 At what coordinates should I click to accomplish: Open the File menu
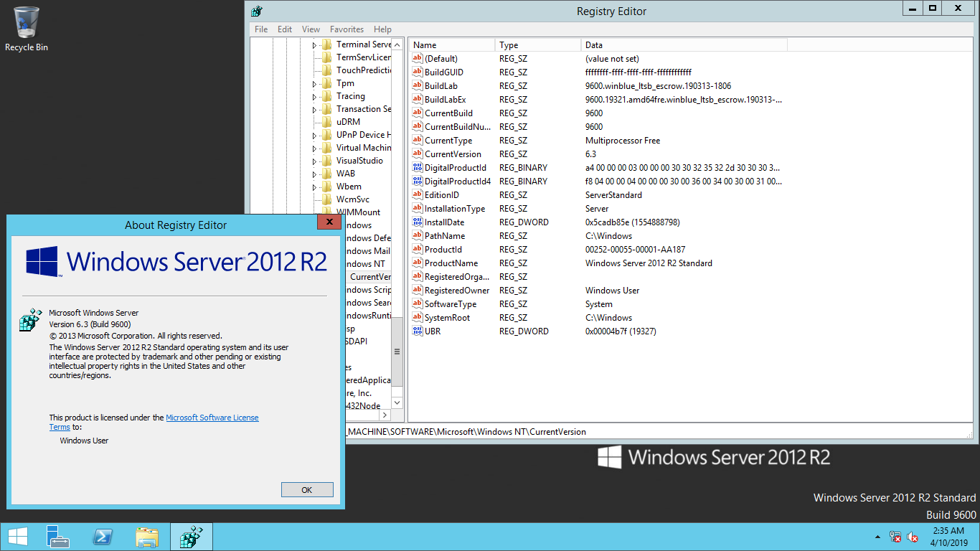point(261,29)
